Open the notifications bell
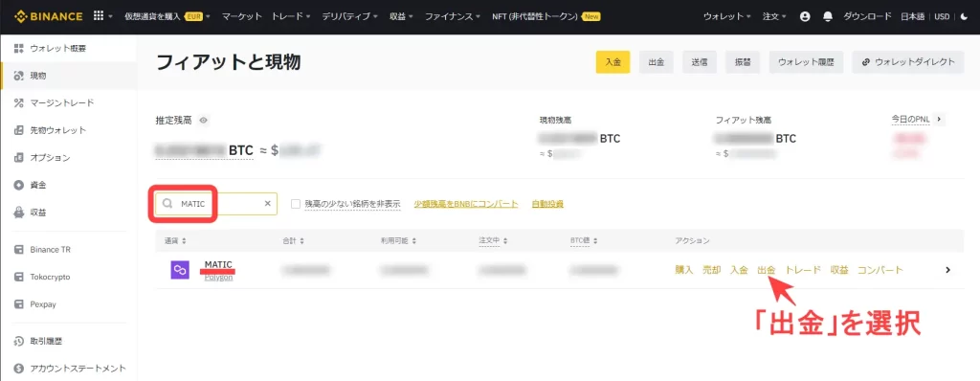Viewport: 980px width, 381px height. tap(828, 16)
